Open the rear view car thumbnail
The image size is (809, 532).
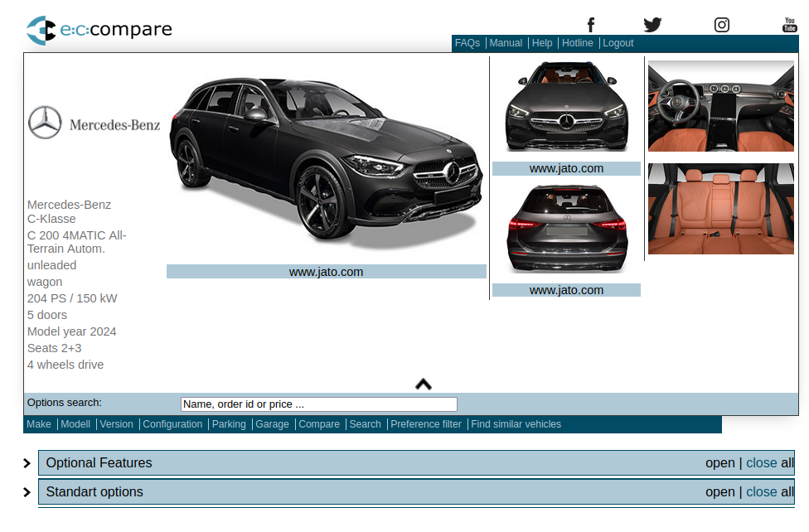tap(566, 229)
